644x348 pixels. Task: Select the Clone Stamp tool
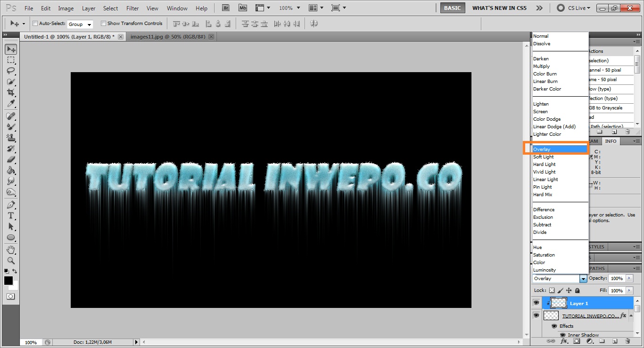(11, 138)
